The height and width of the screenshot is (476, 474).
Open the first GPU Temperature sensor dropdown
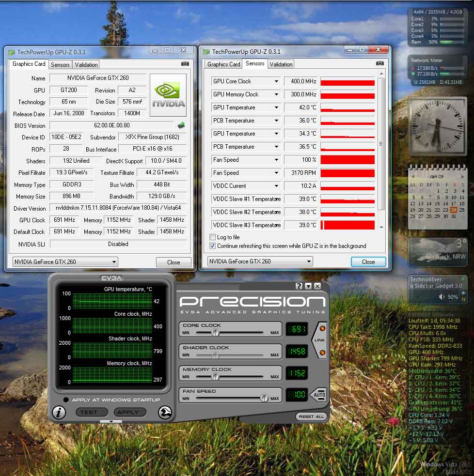276,107
